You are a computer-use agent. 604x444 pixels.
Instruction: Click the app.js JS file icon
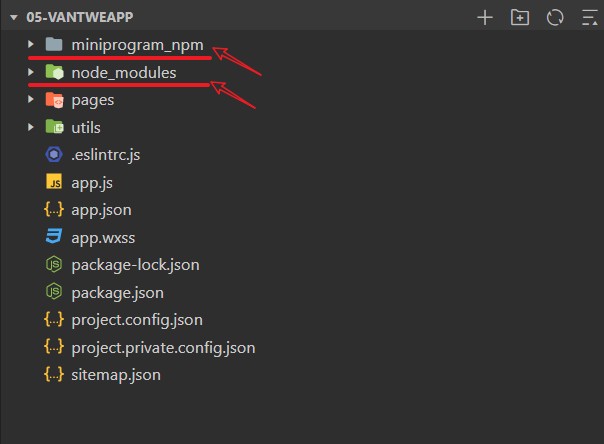click(x=54, y=182)
